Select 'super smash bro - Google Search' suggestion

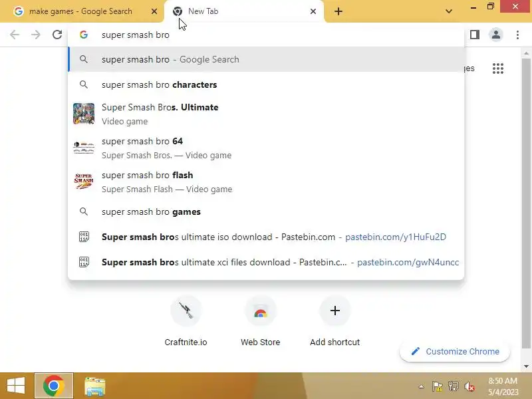click(266, 59)
